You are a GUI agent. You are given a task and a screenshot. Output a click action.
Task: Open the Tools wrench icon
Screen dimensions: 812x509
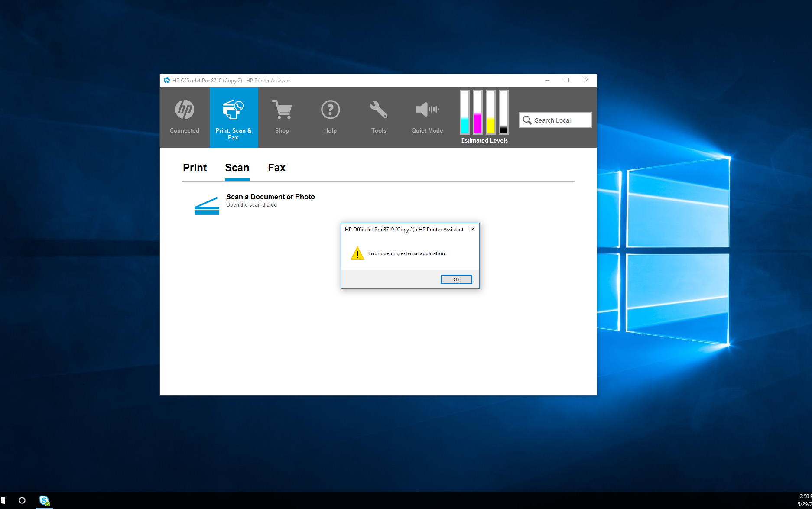[378, 110]
